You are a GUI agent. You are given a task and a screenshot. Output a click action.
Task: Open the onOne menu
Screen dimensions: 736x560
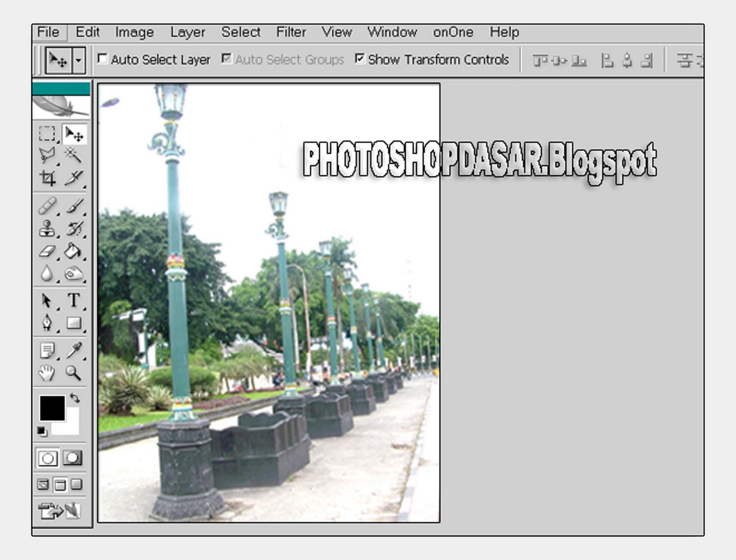tap(453, 32)
